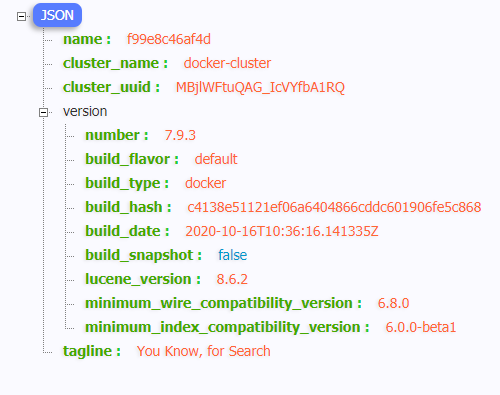Click the docker-cluster value
Viewport: 500px width, 395px height.
point(227,63)
